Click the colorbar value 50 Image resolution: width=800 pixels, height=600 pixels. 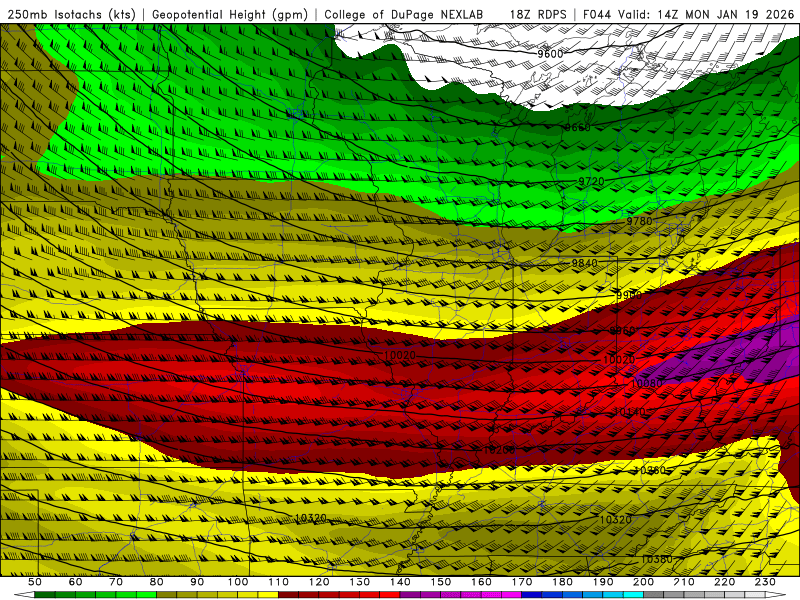pyautogui.click(x=35, y=582)
